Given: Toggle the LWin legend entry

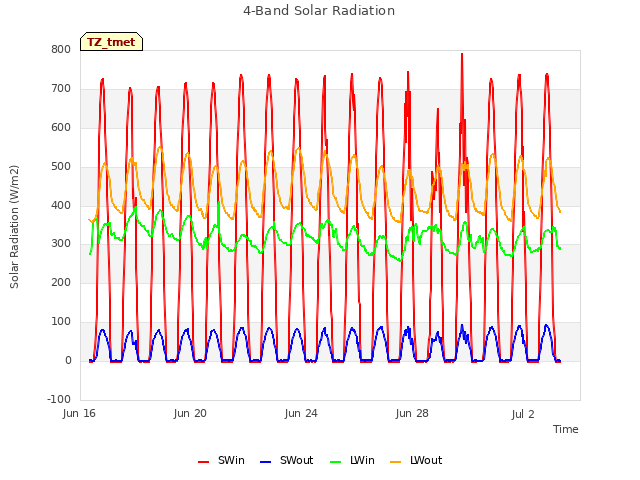Looking at the screenshot, I should (x=352, y=460).
